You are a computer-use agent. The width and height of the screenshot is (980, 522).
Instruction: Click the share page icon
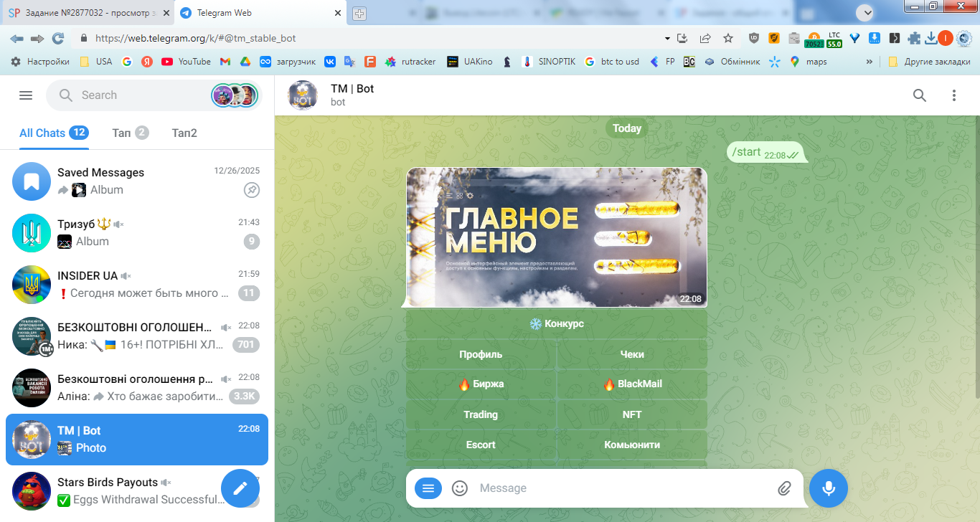705,39
